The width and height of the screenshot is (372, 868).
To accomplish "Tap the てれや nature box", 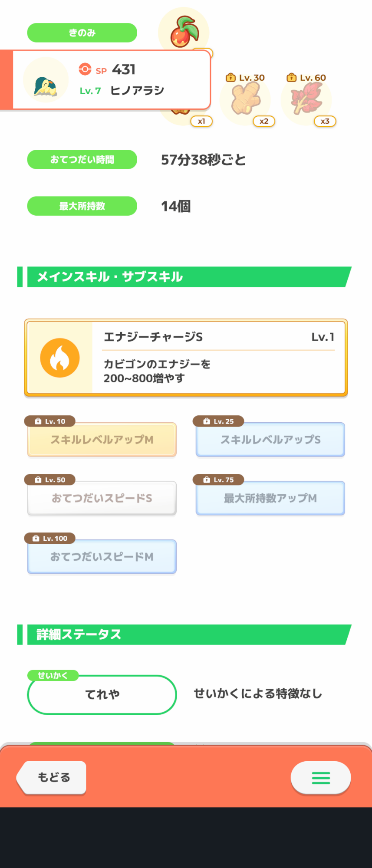I will (102, 694).
